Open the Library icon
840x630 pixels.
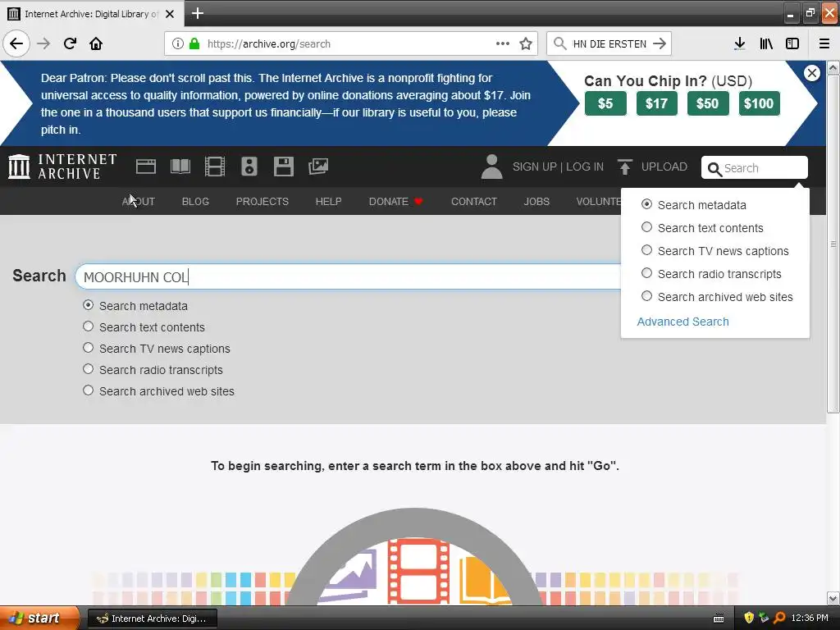766,44
